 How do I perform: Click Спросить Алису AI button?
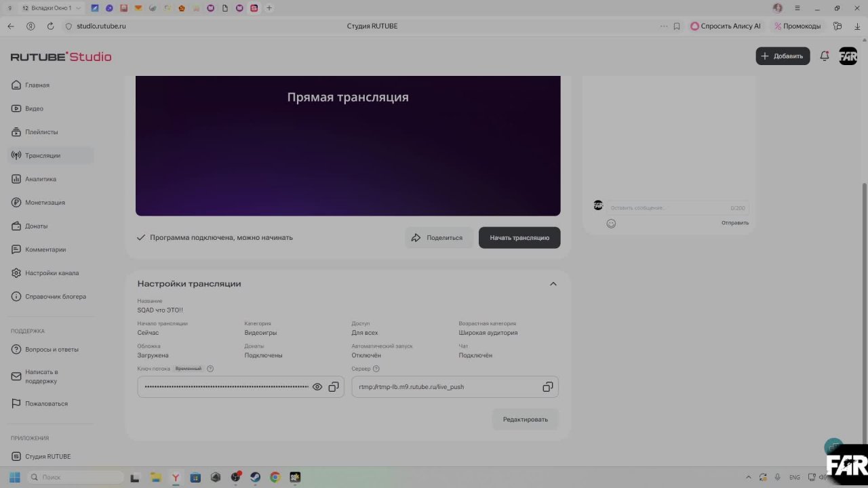coord(726,26)
